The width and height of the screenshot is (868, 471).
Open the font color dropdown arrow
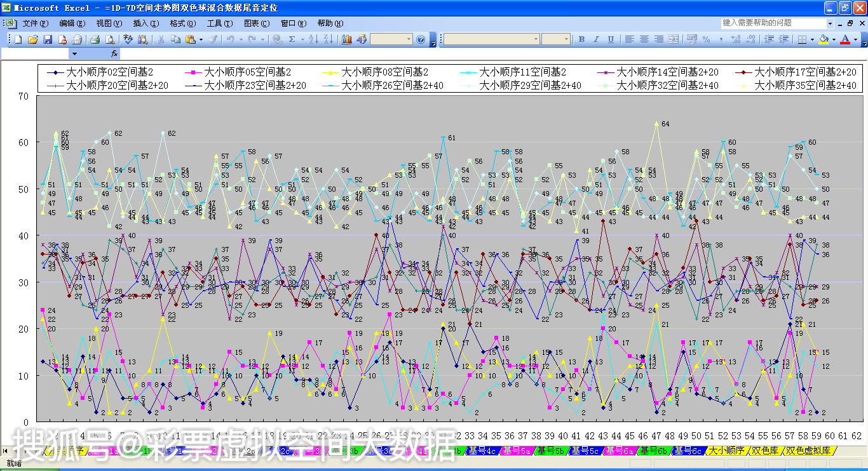click(x=855, y=39)
